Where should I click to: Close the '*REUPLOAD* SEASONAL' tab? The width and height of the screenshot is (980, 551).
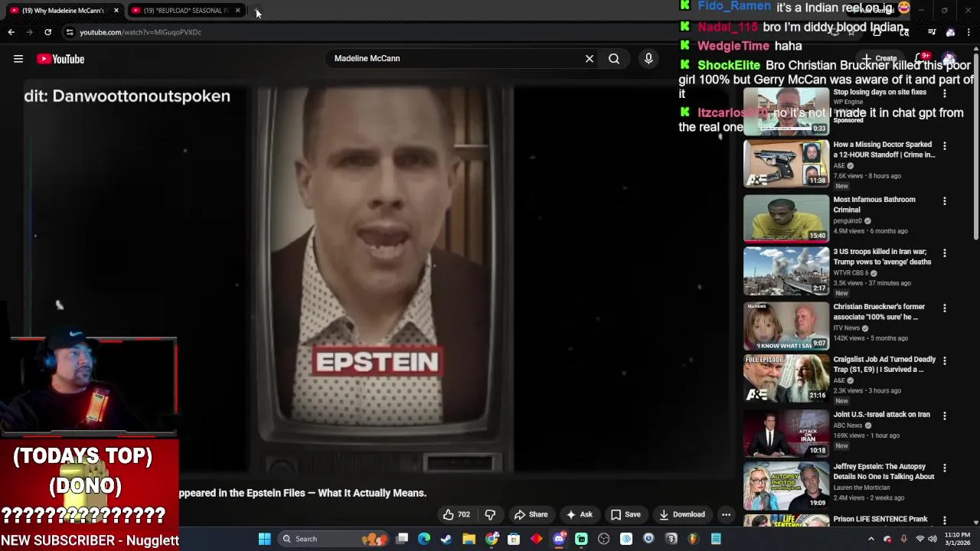point(238,11)
